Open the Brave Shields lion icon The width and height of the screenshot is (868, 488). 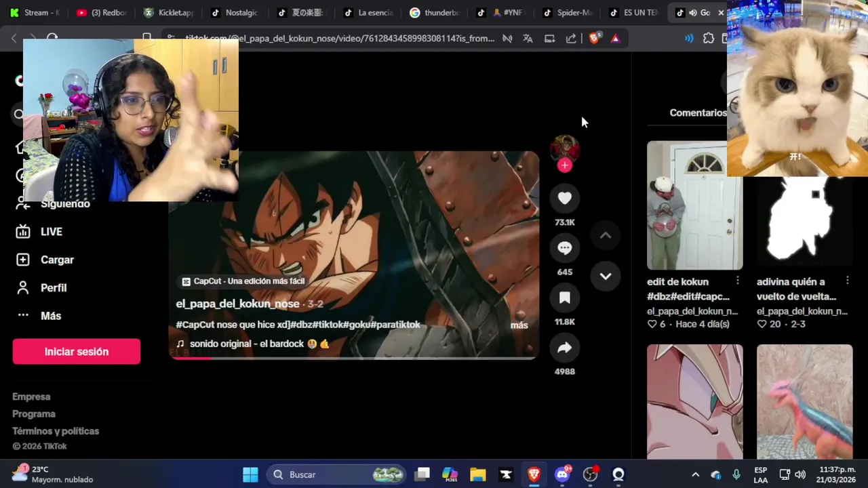[x=594, y=39]
